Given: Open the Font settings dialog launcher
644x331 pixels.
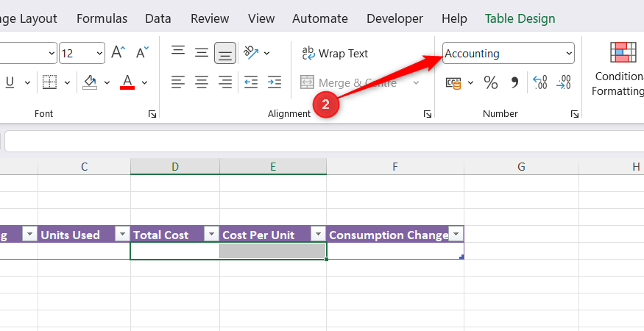Looking at the screenshot, I should (x=152, y=114).
